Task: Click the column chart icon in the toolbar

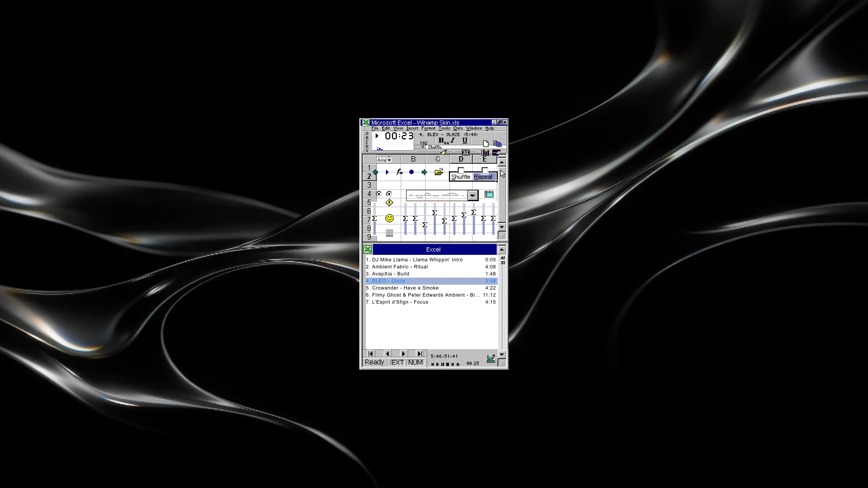Action: (x=485, y=153)
